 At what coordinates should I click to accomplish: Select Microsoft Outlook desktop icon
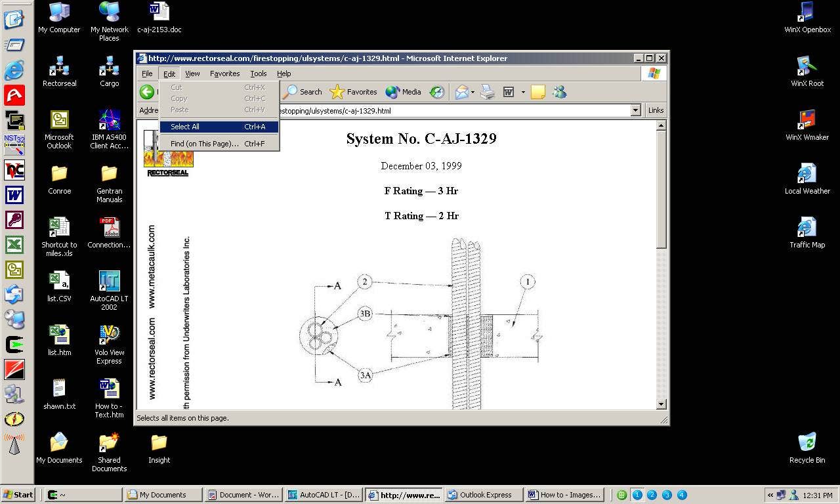(x=59, y=129)
